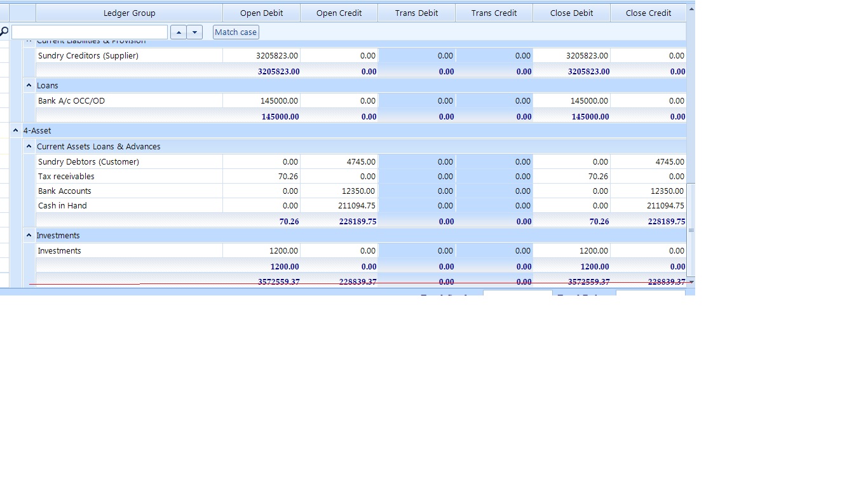Screen dimensions: 868x488
Task: Sort by Open Credit column header
Action: tap(339, 13)
